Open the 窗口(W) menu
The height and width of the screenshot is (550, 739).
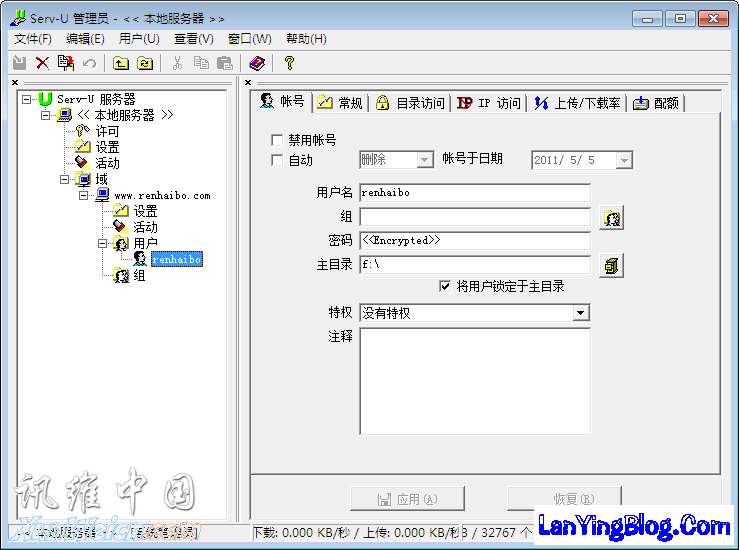point(249,39)
